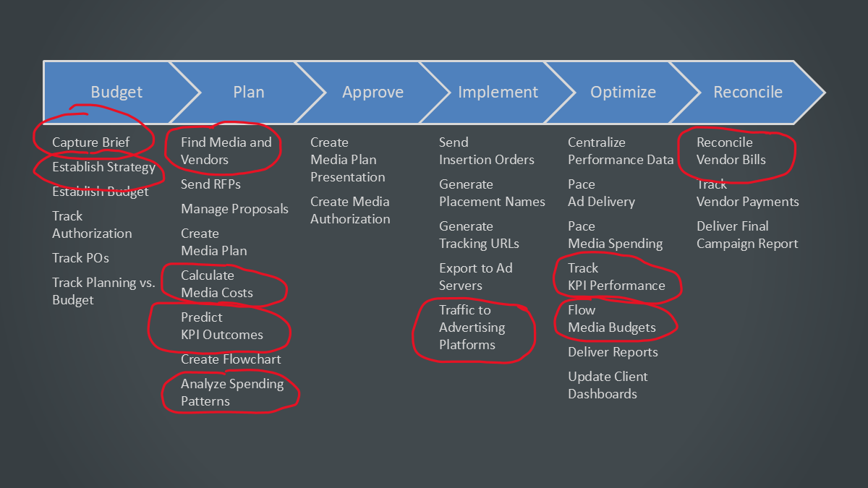This screenshot has width=868, height=488.
Task: Select the Implement stage arrow
Action: tap(498, 93)
